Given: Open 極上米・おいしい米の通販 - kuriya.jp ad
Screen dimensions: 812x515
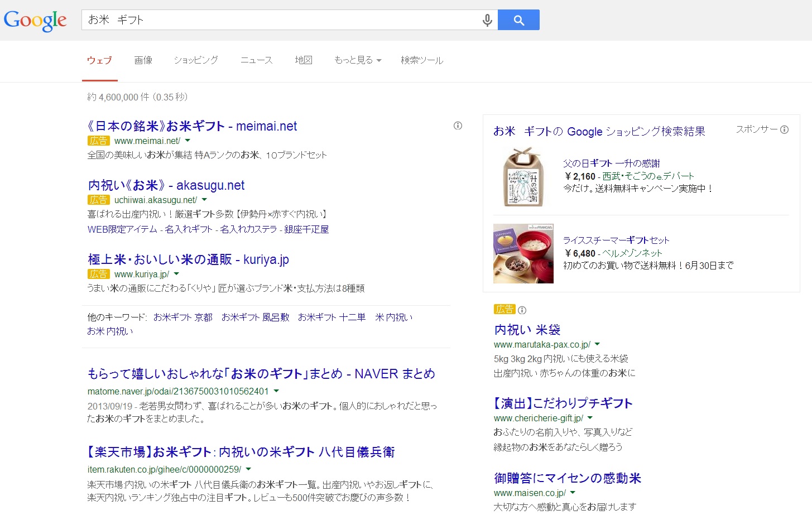Looking at the screenshot, I should [188, 259].
